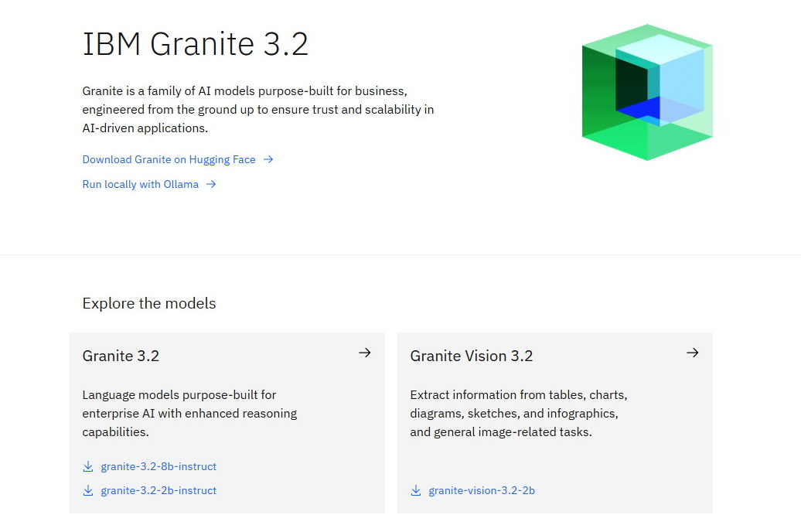The height and width of the screenshot is (532, 801).
Task: Click download icon for granite-3.2-8b-instruct
Action: click(88, 466)
